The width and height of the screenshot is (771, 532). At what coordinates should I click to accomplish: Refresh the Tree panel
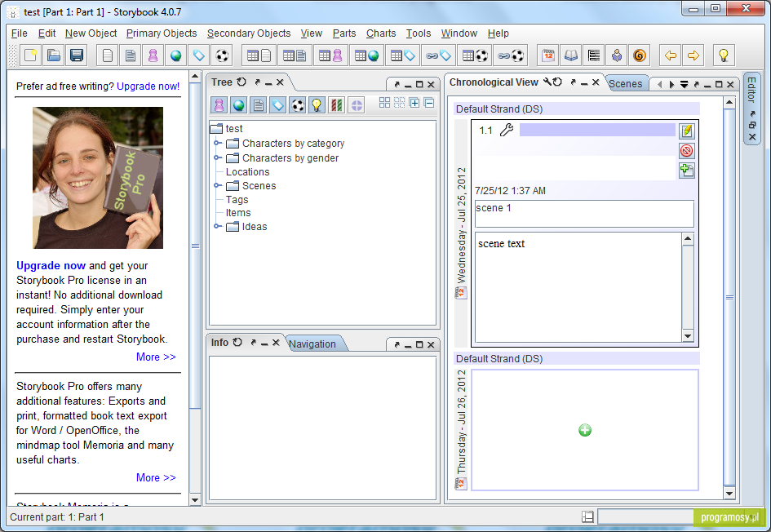pos(241,82)
